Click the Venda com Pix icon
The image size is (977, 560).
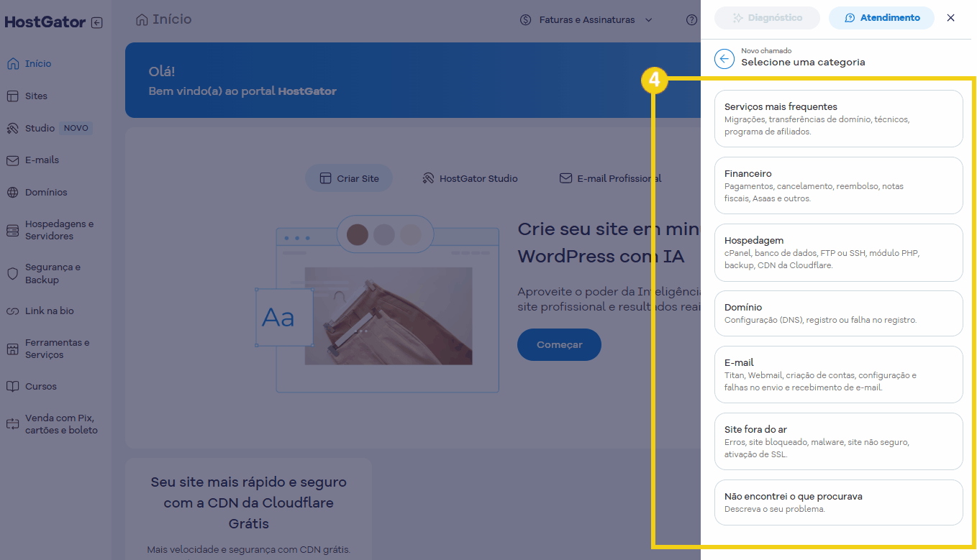point(12,424)
